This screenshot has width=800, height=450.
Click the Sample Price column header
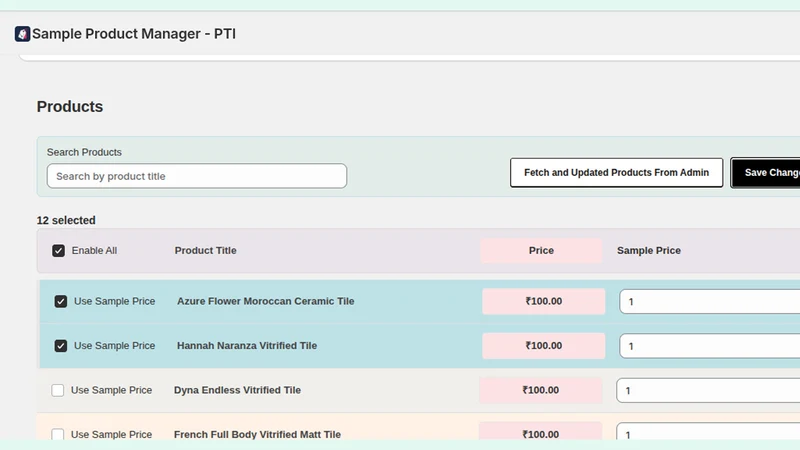648,251
